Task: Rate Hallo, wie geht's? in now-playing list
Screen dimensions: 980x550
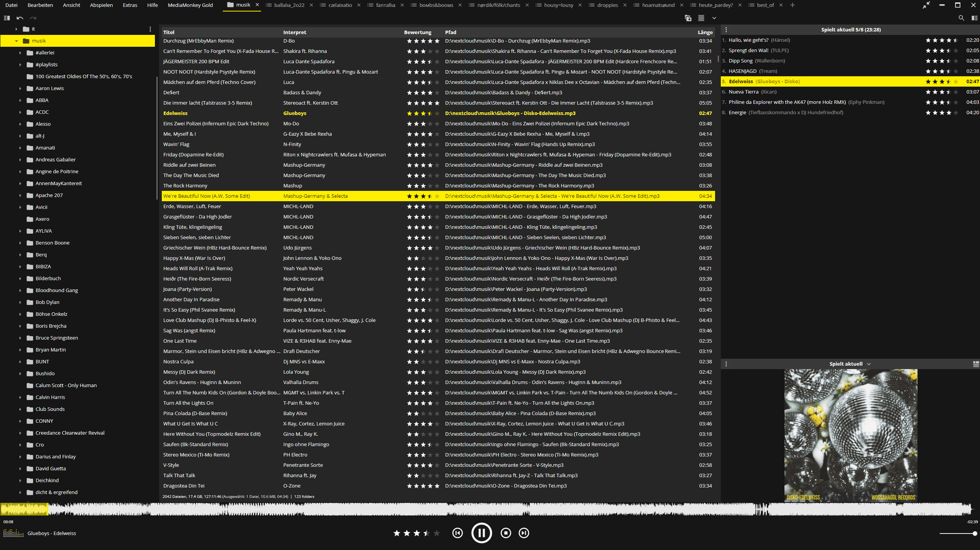Action: 942,40
